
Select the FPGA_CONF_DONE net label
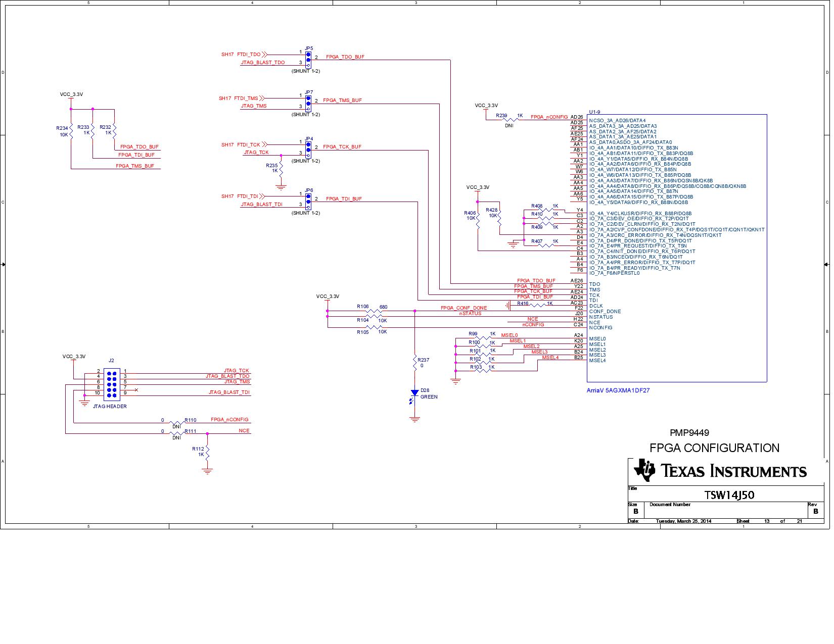[464, 308]
